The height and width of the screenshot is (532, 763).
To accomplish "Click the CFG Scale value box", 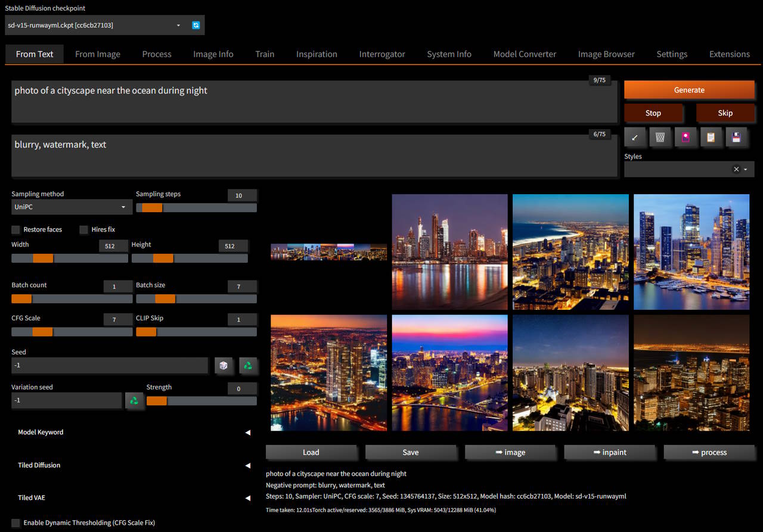I will pyautogui.click(x=118, y=320).
